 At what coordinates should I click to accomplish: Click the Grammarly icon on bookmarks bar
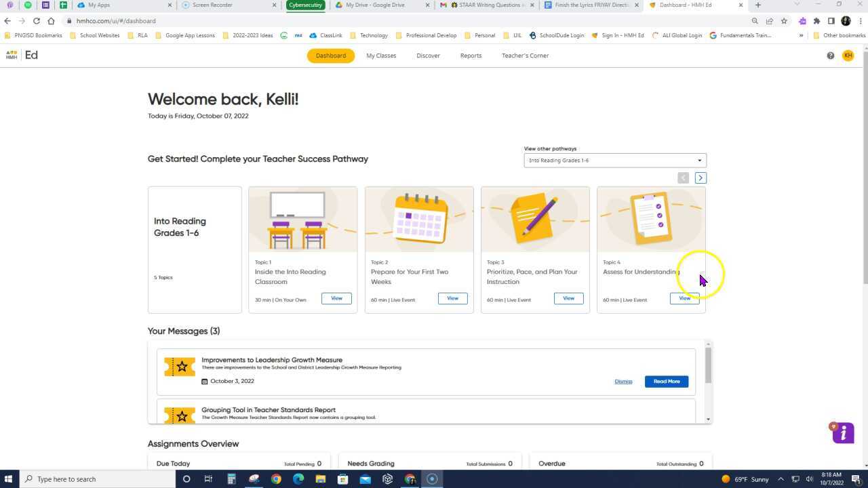click(284, 35)
